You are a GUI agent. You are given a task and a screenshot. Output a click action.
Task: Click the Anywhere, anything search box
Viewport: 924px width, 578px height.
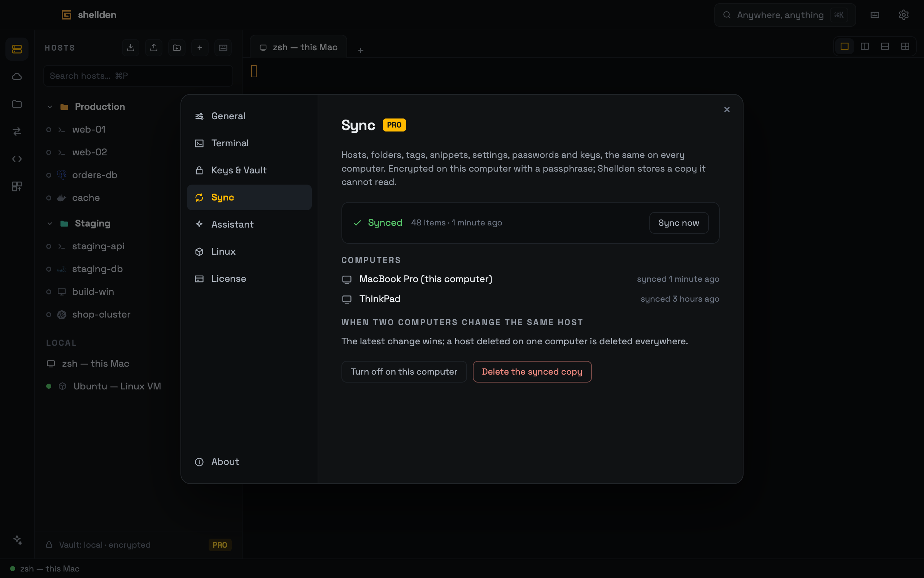pyautogui.click(x=785, y=15)
